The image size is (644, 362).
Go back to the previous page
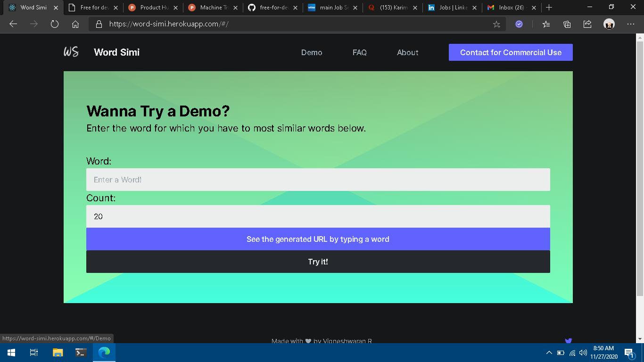pyautogui.click(x=13, y=24)
